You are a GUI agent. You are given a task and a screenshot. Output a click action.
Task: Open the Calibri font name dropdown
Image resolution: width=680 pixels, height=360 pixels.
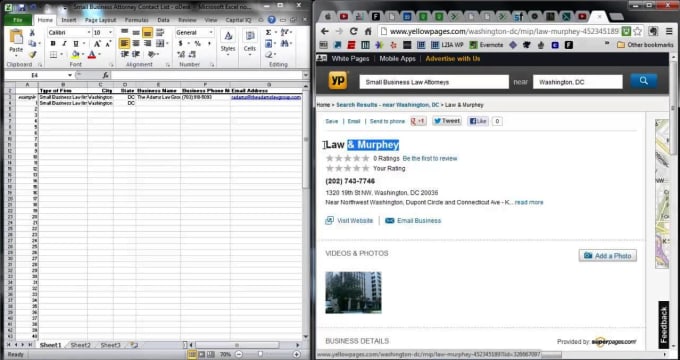click(88, 33)
